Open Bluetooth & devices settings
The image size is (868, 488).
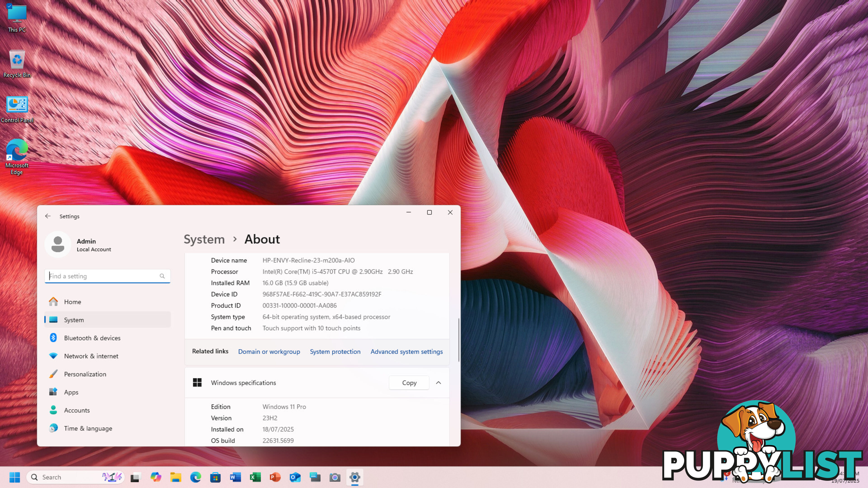[x=107, y=338]
